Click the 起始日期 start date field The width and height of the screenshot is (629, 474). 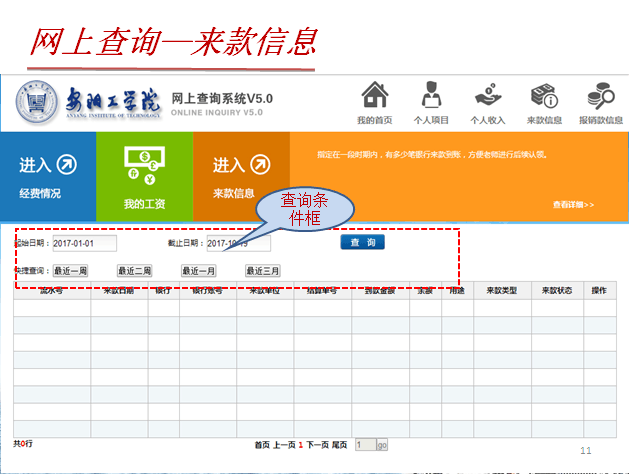tap(84, 243)
